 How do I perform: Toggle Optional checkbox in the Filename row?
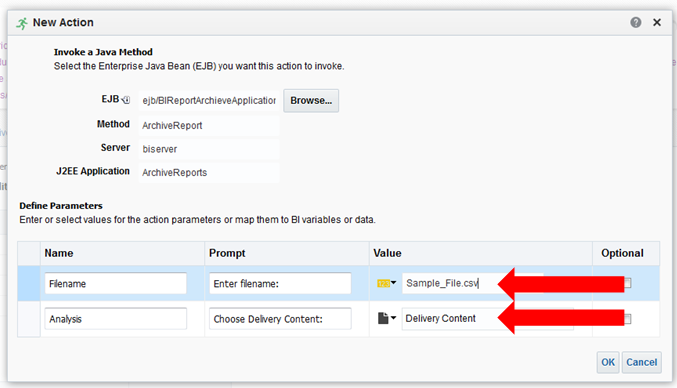tap(627, 283)
